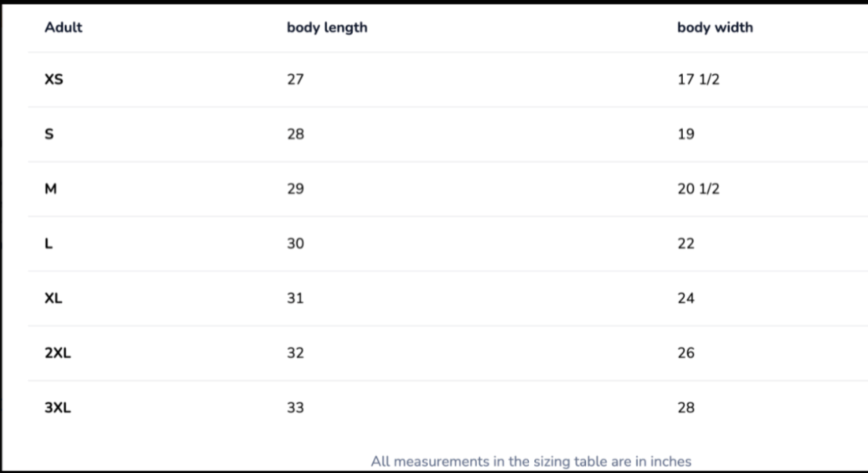Click the XS body width value 17 1/2
Viewport: 868px width, 473px height.
698,79
